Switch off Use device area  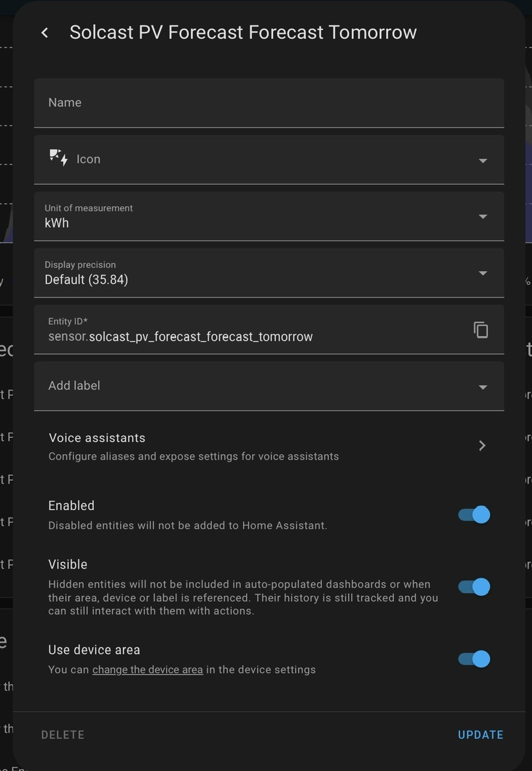click(474, 659)
